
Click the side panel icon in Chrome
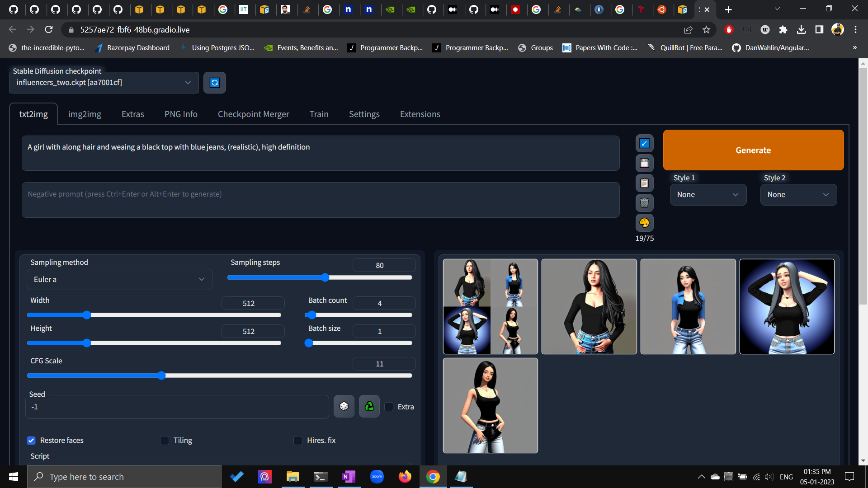coord(819,29)
